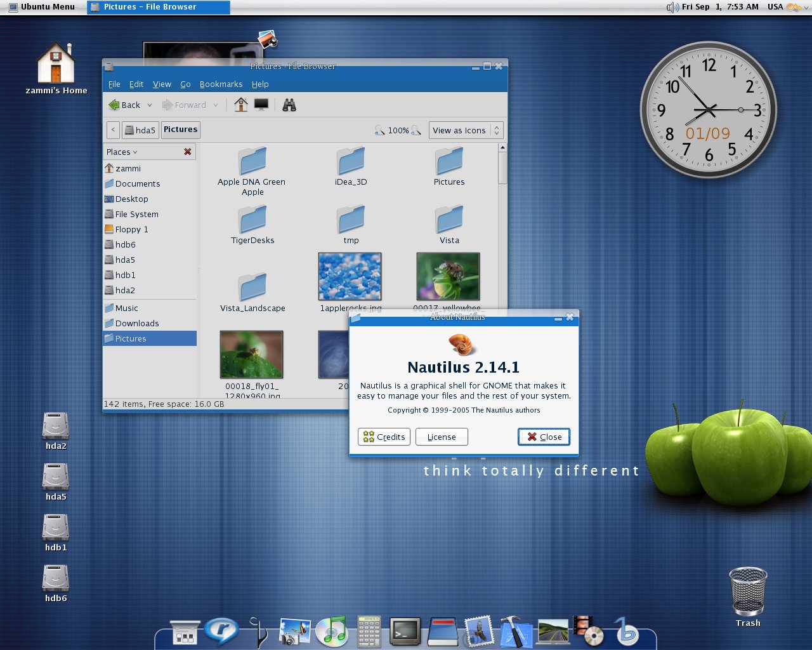Launch the RealPlayer dock icon
Image resolution: width=812 pixels, height=650 pixels.
tap(221, 632)
